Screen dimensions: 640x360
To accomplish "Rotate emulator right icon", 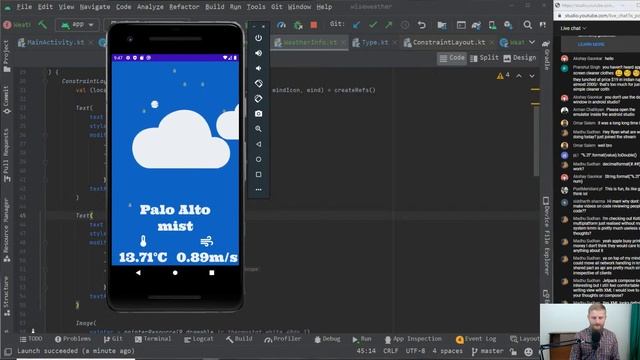I will (x=258, y=98).
